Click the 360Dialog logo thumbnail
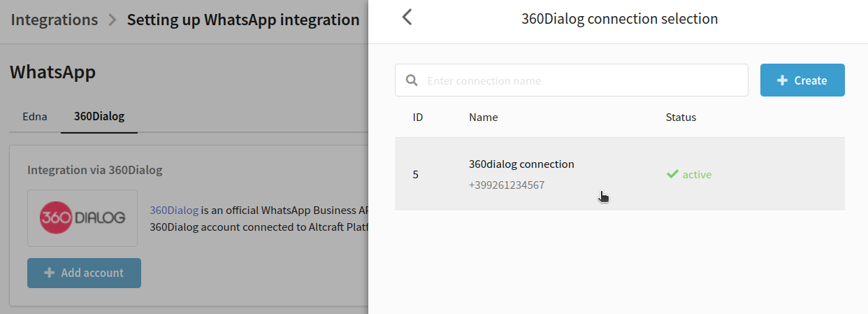The image size is (868, 314). (x=82, y=217)
